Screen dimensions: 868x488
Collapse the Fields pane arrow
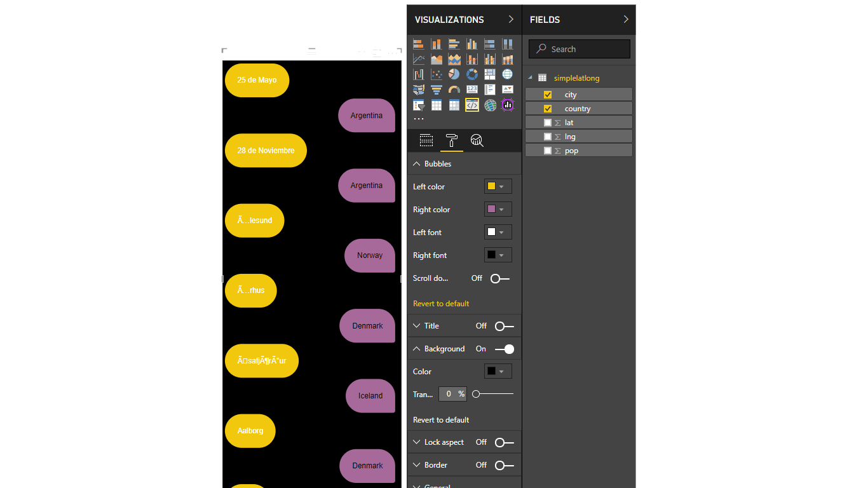tap(626, 20)
